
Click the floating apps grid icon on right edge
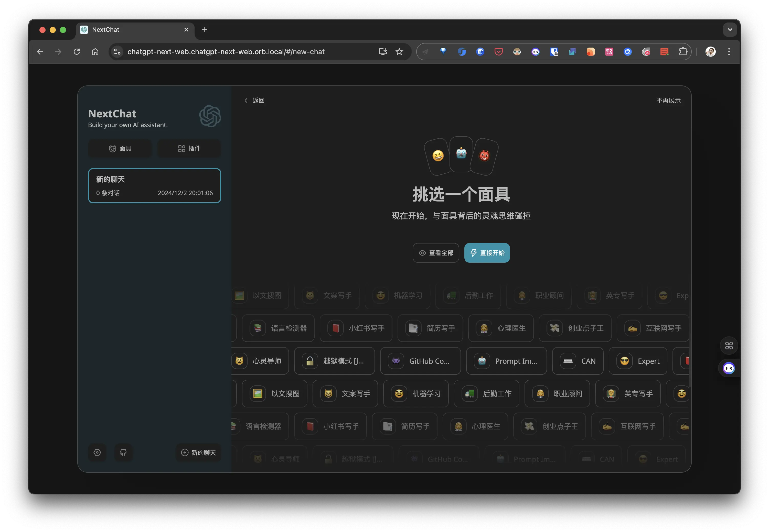tap(729, 346)
